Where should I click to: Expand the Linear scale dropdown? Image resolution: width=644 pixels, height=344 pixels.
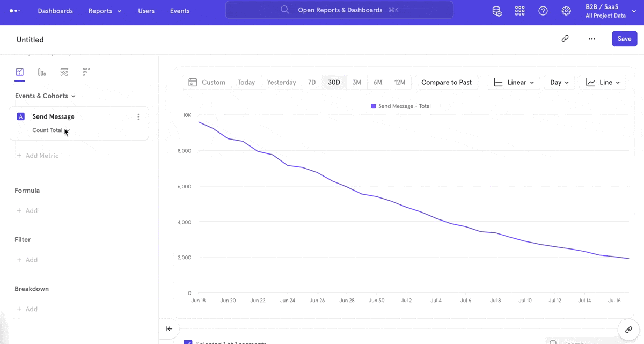point(514,83)
